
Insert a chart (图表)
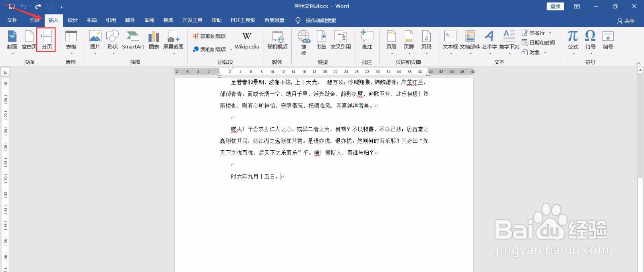click(154, 40)
